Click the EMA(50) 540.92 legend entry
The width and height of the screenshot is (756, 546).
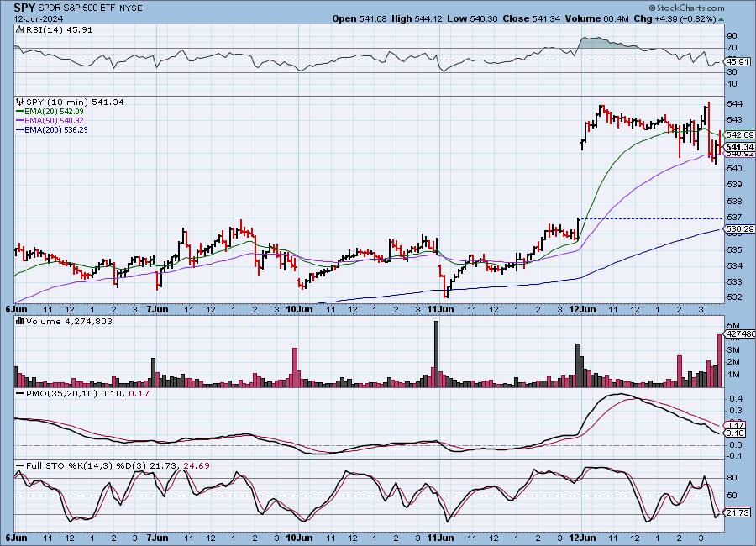(x=54, y=121)
